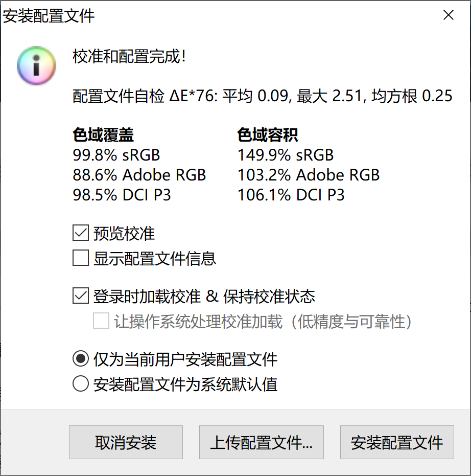Click the 88.6% Adobe RGB coverage value

(139, 175)
